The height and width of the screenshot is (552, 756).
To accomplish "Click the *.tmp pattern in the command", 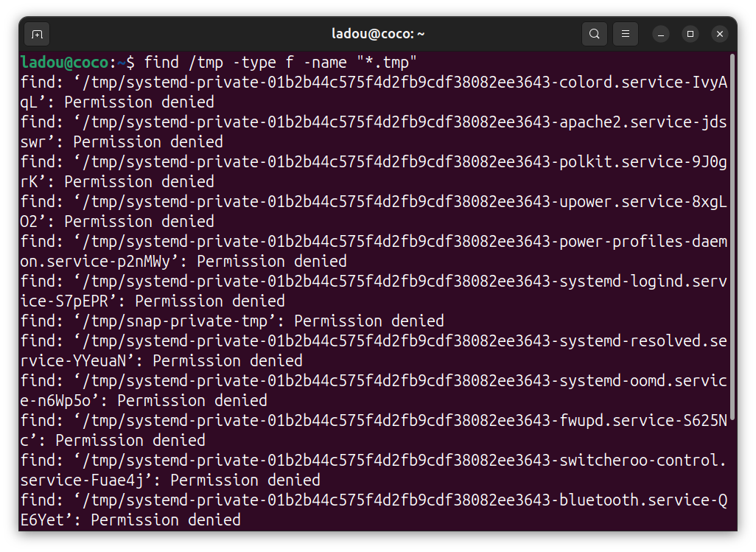I will coord(387,62).
